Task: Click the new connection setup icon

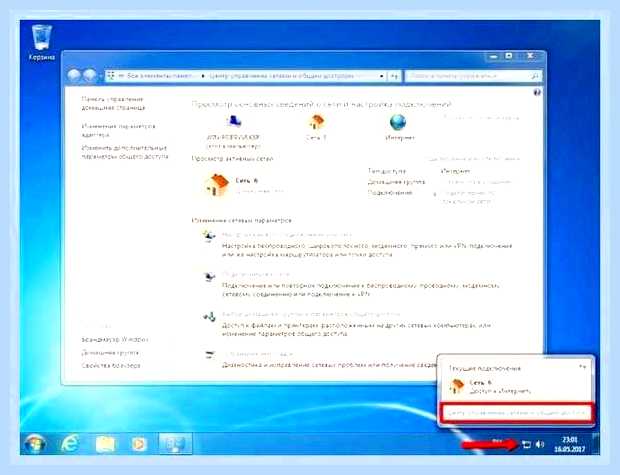Action: click(x=209, y=237)
